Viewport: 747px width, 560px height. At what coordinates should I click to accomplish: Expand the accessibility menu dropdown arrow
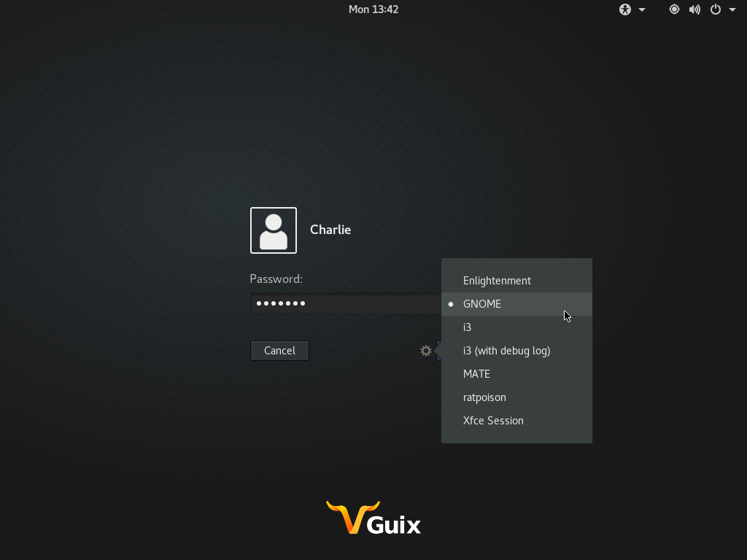point(642,9)
